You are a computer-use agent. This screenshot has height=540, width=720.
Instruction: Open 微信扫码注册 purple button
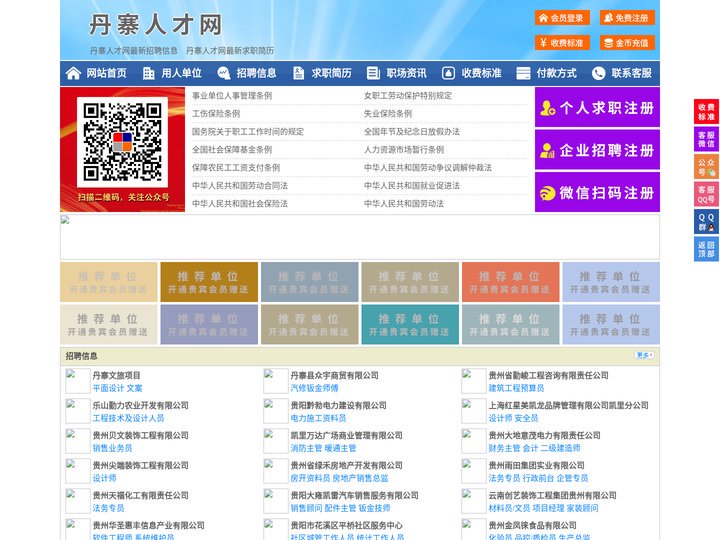597,192
